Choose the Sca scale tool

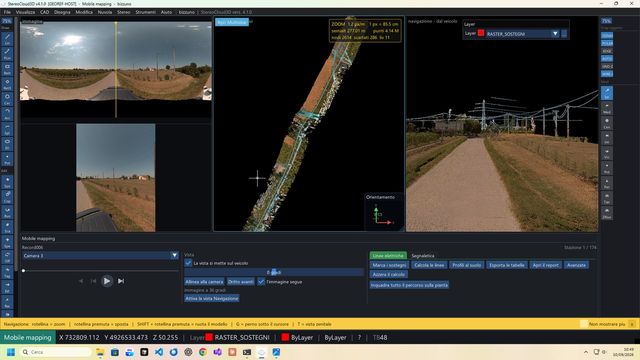tap(7, 227)
